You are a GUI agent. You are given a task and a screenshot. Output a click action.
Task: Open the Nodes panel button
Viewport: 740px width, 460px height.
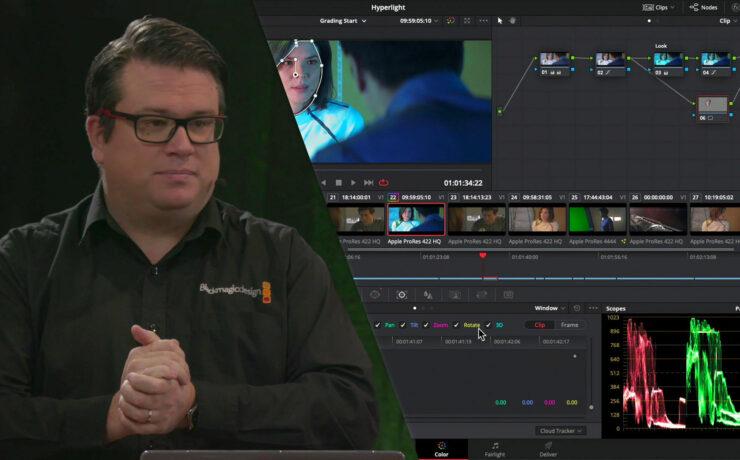[703, 7]
